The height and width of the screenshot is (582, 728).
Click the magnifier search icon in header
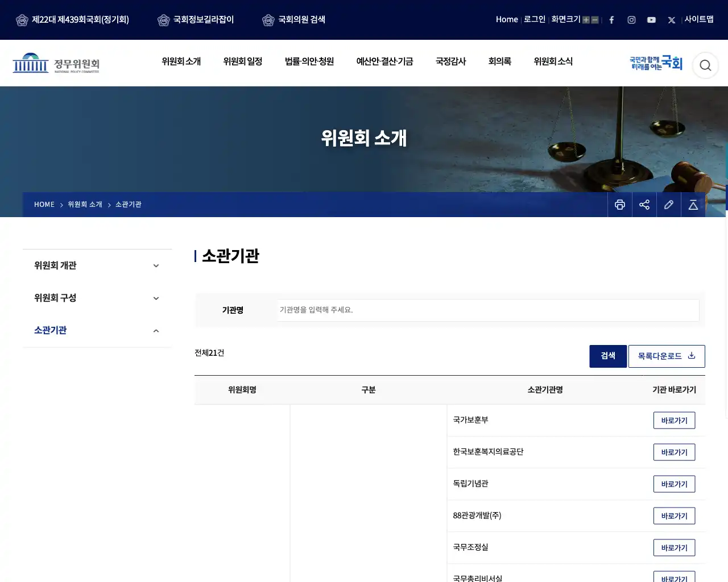click(x=705, y=65)
